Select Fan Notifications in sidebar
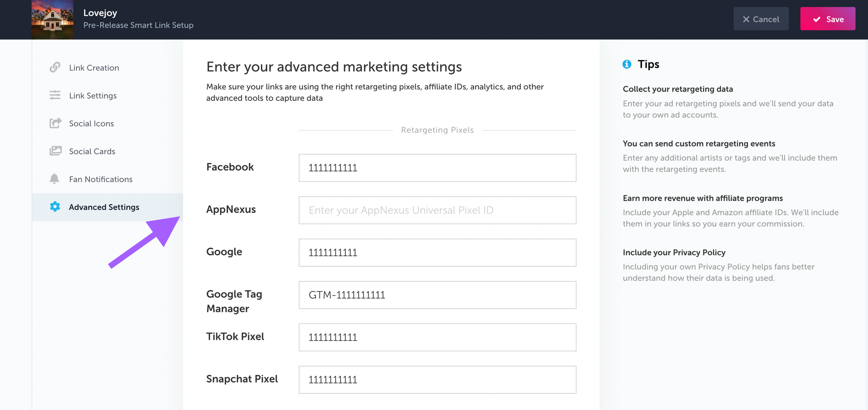Viewport: 868px width, 410px height. coord(108,179)
